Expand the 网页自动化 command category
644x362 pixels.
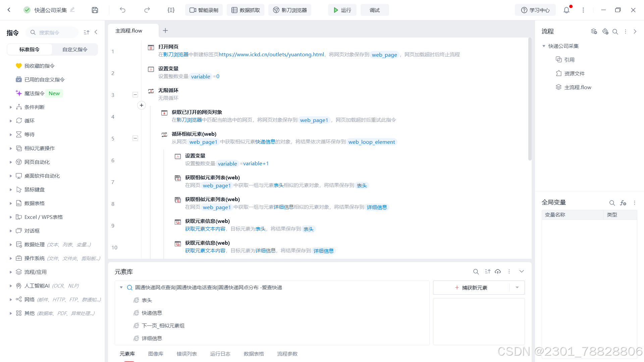[x=11, y=162]
